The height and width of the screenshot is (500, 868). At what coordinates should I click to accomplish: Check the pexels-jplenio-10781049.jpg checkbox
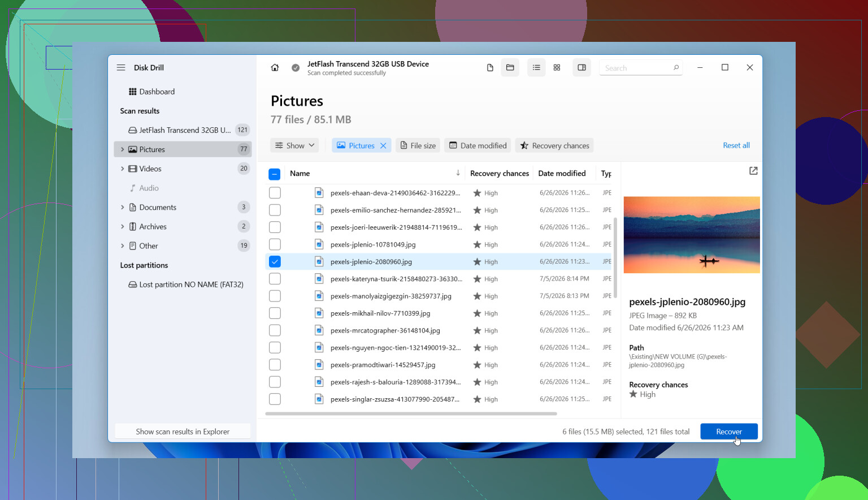pyautogui.click(x=275, y=244)
